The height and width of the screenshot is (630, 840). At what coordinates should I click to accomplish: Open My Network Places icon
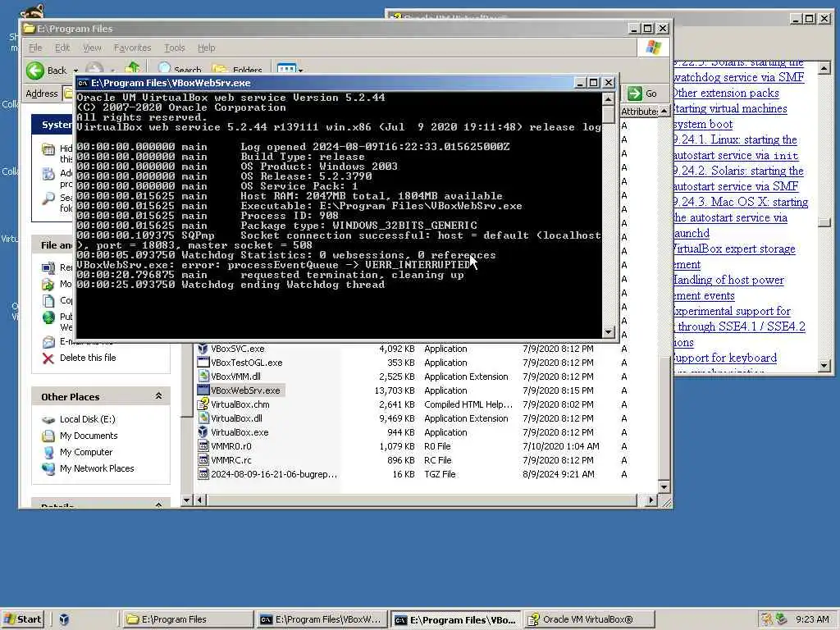(x=48, y=468)
